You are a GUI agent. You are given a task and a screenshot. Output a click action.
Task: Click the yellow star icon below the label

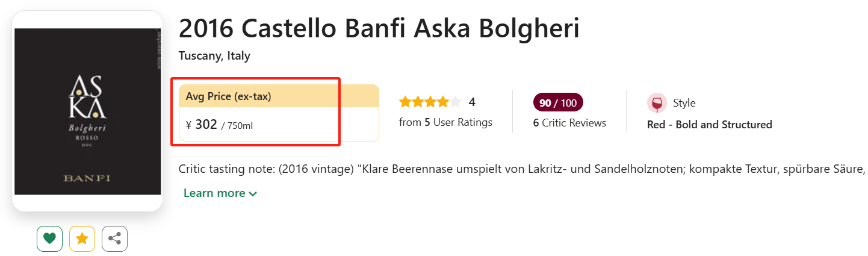click(x=82, y=239)
